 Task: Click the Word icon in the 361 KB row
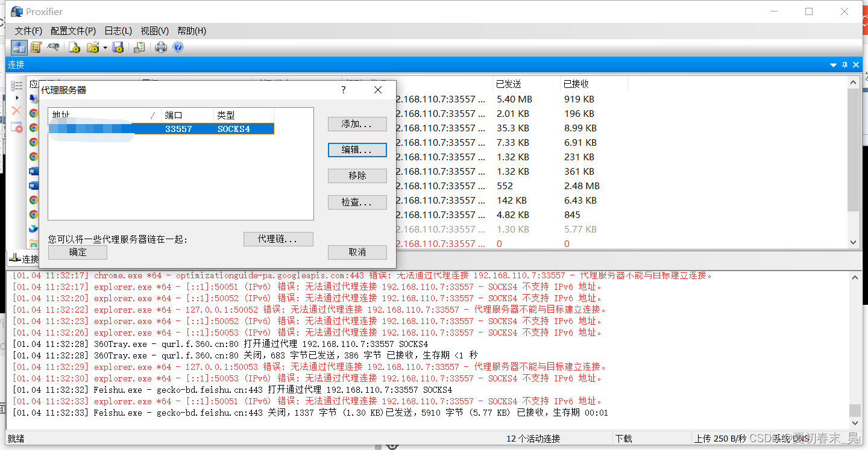pos(34,171)
